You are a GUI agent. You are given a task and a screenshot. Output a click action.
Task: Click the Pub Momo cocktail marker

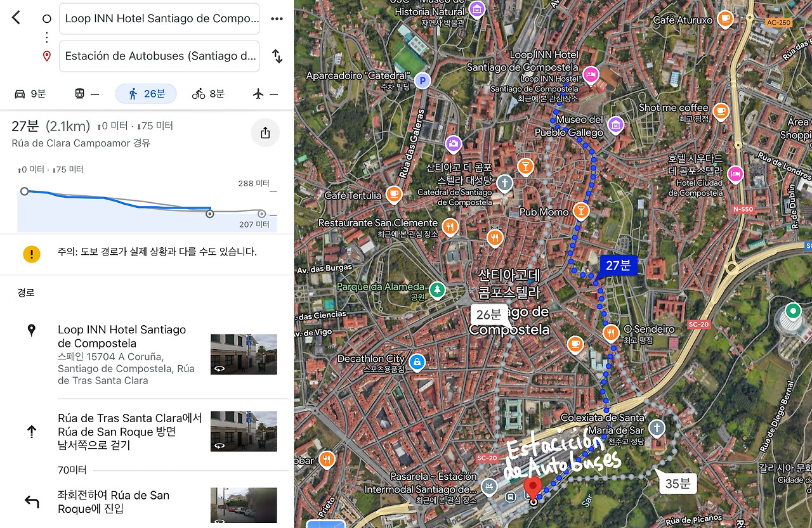click(x=580, y=210)
